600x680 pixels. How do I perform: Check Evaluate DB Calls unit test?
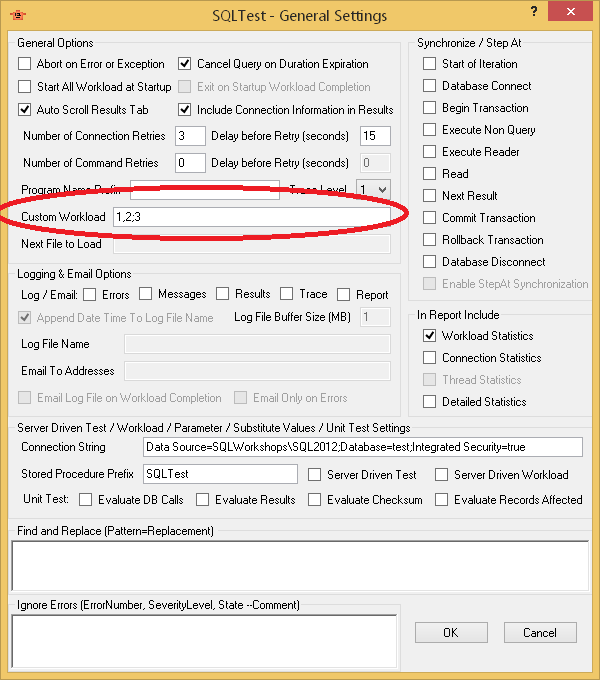(86, 500)
